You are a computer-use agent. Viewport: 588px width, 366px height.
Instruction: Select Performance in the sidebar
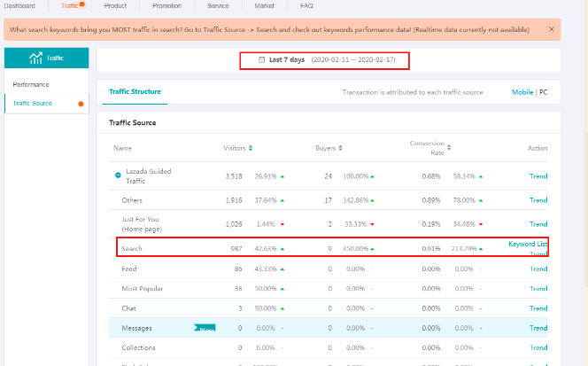[31, 84]
